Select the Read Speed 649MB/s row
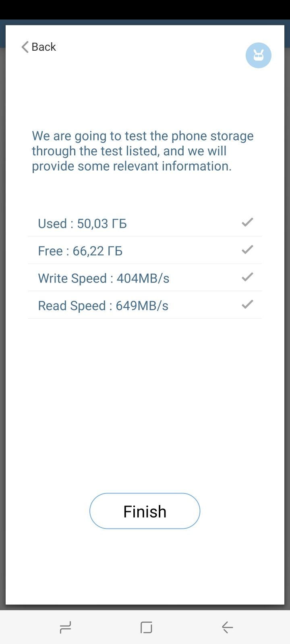 [145, 305]
